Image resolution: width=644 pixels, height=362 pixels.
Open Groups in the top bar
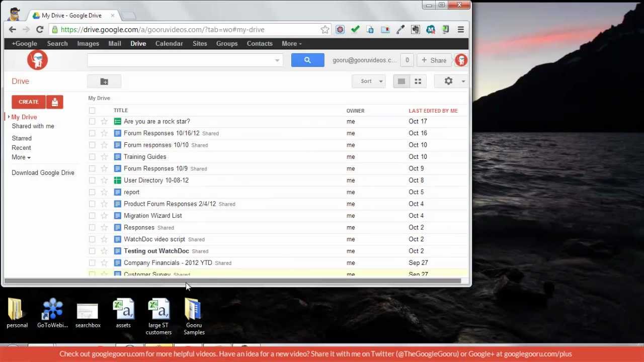pyautogui.click(x=227, y=44)
